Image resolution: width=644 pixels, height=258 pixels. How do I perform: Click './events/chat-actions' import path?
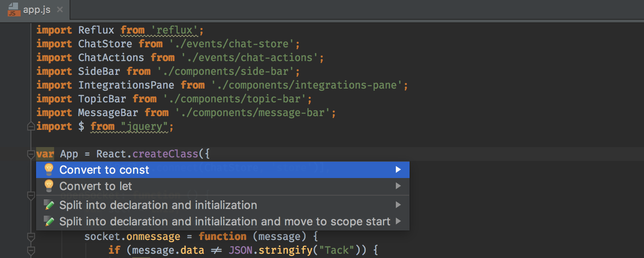249,58
